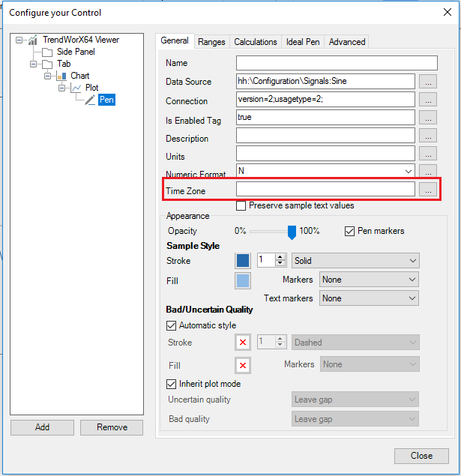The image size is (461, 476).
Task: Open the Time Zone browse ellipsis button
Action: pyautogui.click(x=428, y=190)
